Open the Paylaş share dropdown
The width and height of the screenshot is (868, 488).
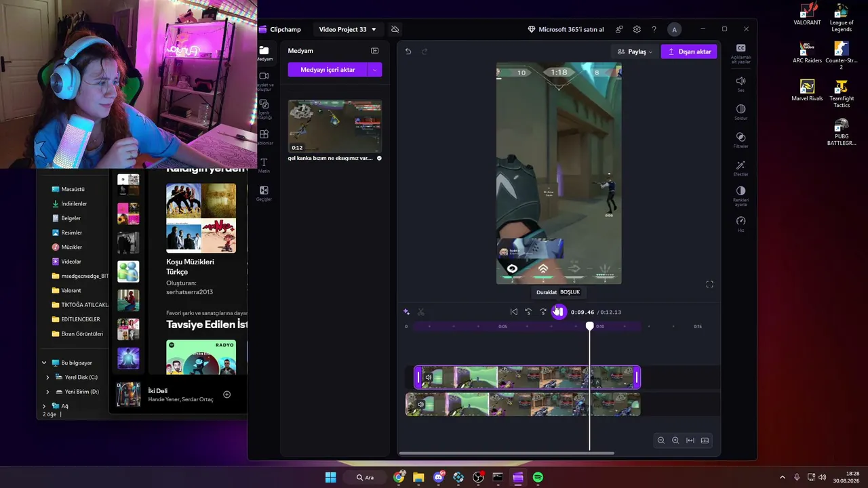coord(635,52)
